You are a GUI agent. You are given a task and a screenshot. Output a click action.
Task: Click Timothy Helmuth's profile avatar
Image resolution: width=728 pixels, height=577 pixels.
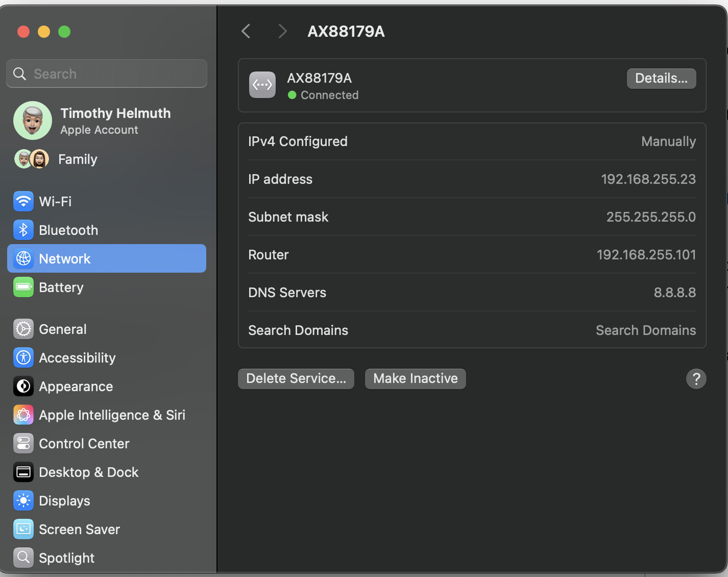[x=33, y=121]
